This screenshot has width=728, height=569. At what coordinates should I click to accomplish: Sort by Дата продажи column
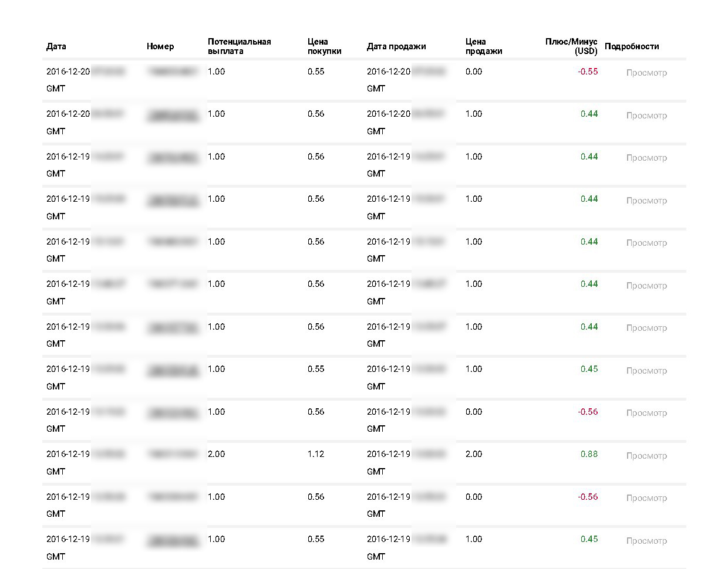coord(396,46)
